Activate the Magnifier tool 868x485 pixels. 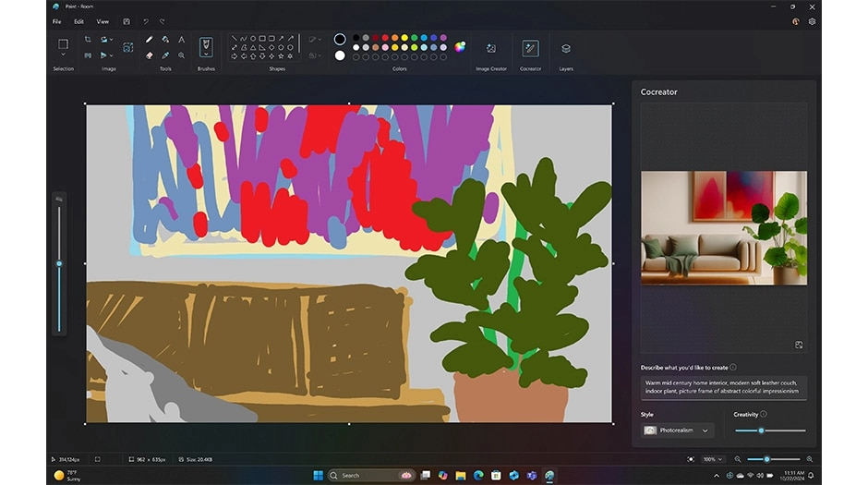tap(181, 55)
